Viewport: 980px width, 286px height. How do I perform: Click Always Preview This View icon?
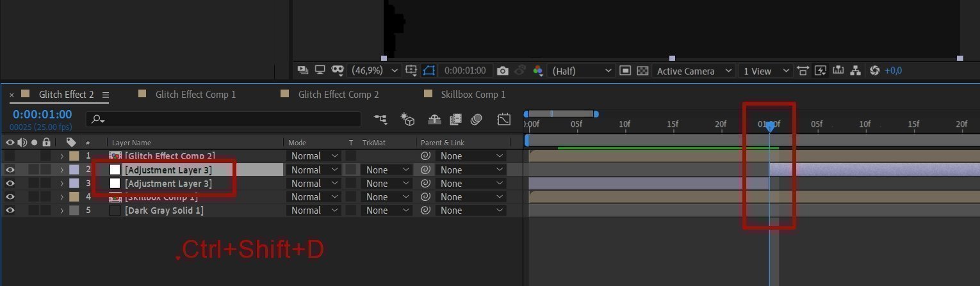click(x=304, y=70)
